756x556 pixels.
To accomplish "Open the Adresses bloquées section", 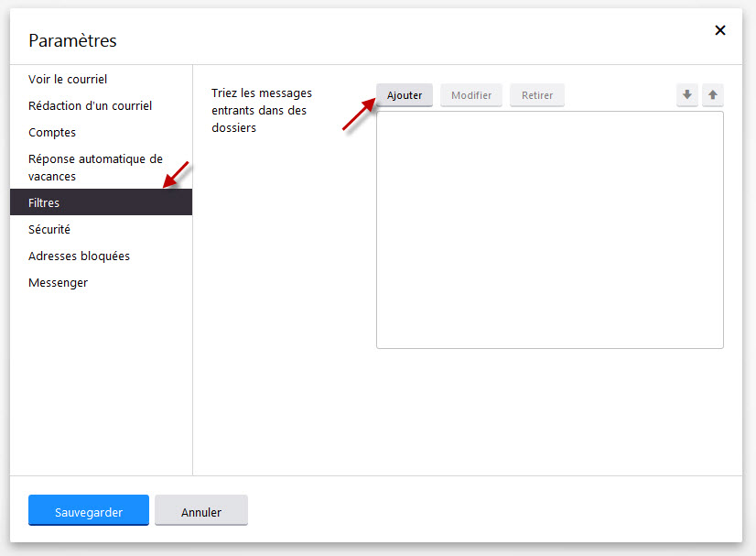I will point(79,256).
